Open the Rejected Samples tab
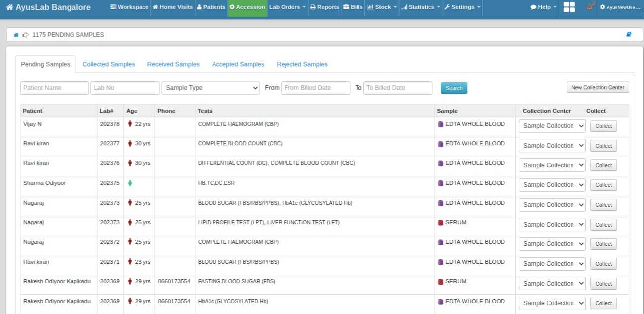This screenshot has width=644, height=314. click(x=302, y=64)
